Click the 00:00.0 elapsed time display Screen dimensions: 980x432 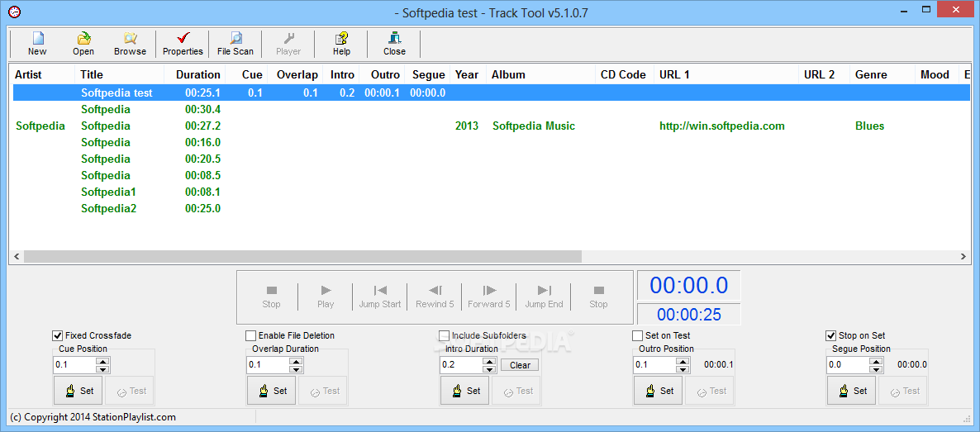point(689,285)
